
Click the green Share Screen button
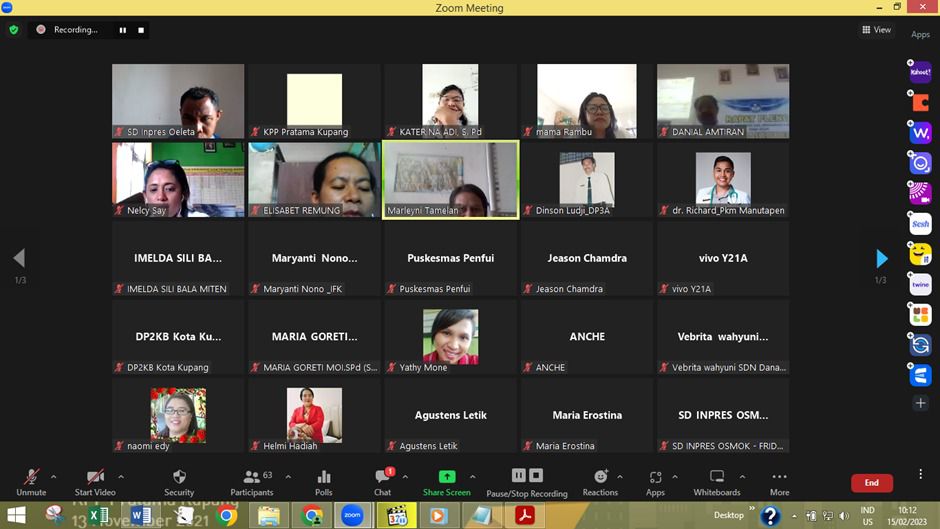point(446,482)
